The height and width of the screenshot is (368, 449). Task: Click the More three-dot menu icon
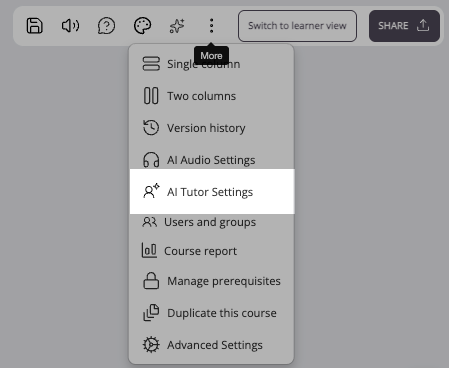[211, 26]
